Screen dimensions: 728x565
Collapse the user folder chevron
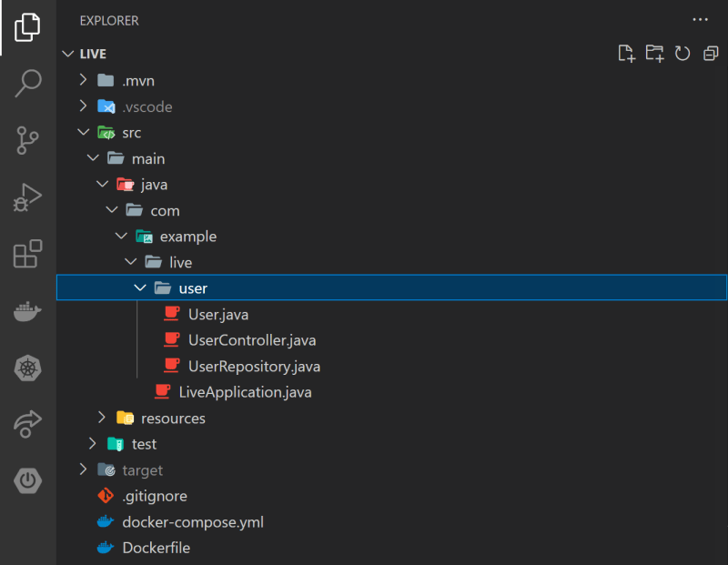click(x=140, y=288)
